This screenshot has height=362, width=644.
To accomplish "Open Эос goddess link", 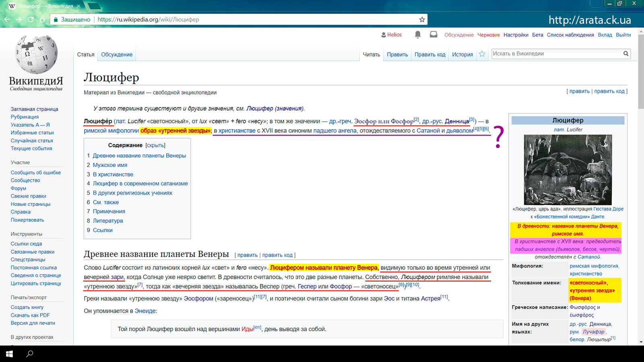I will point(389,298).
